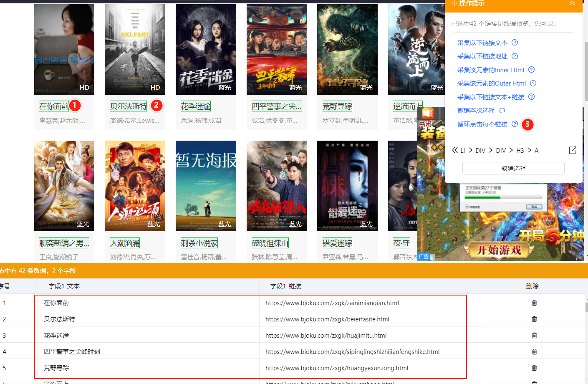Click the Belfast movie poster
Screen dimensions: 588x384
pos(135,49)
